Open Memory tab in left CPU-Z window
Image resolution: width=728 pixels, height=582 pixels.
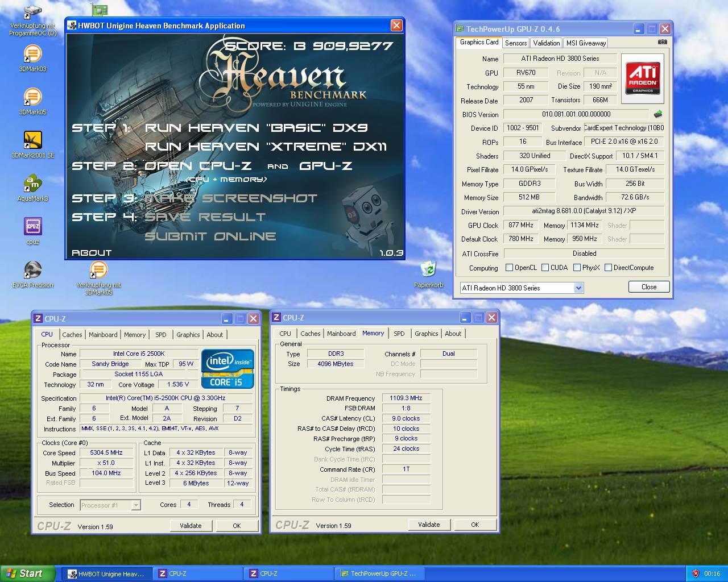(x=135, y=335)
